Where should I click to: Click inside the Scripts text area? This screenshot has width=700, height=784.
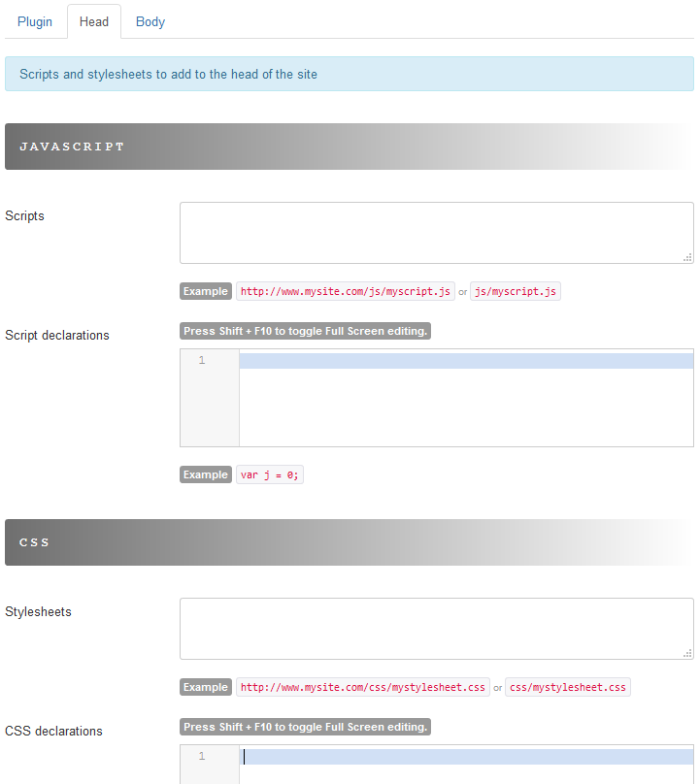(435, 232)
